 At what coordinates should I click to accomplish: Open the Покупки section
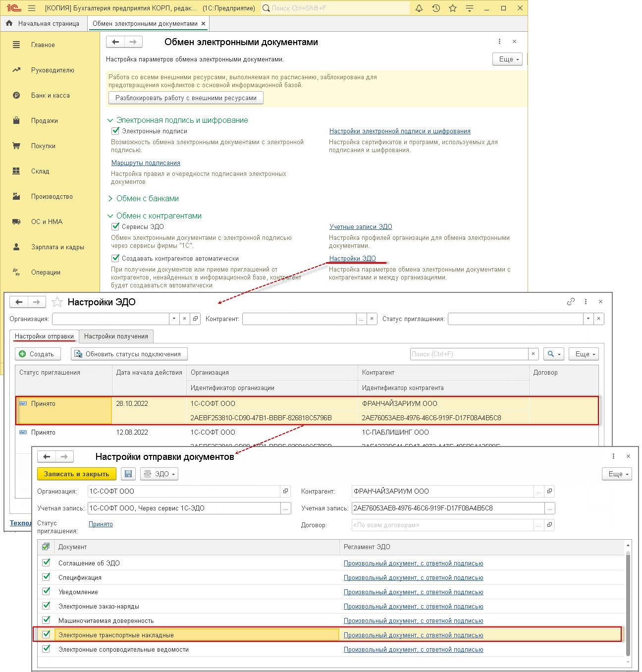(x=43, y=146)
